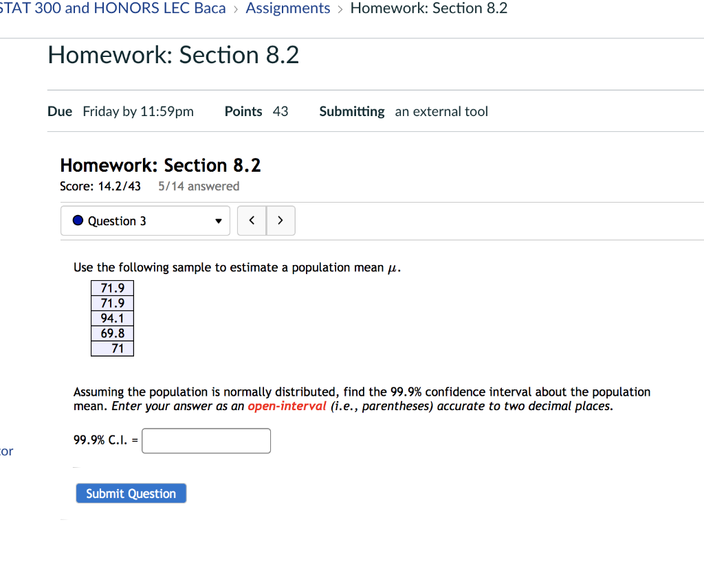This screenshot has height=588, width=704.
Task: Click the Homework: Section 8.2 breadcrumb
Action: [428, 8]
